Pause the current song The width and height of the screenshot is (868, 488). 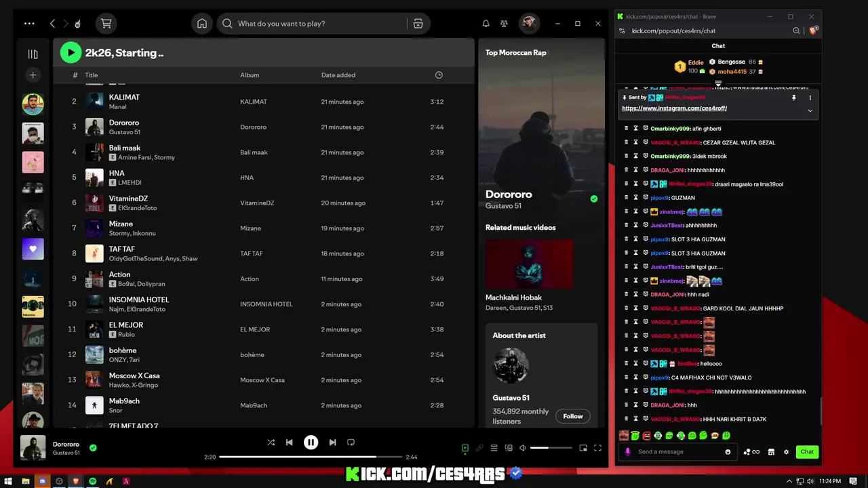(x=311, y=443)
